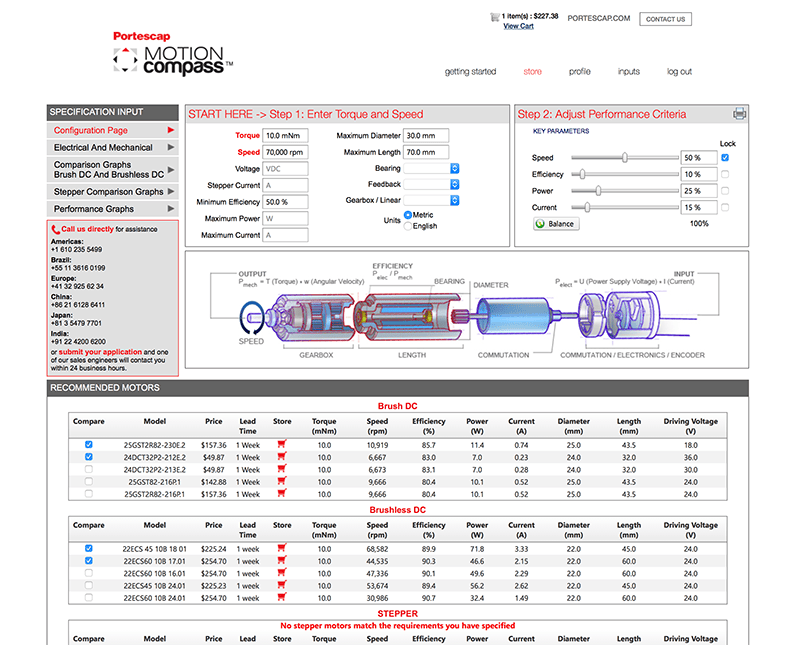Open the store menu item
Image resolution: width=800 pixels, height=645 pixels.
532,71
